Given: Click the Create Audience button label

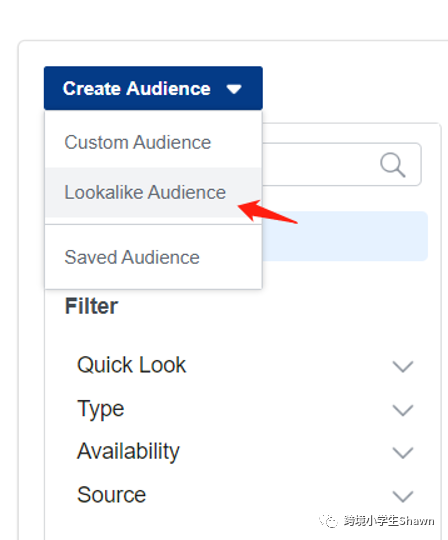Looking at the screenshot, I should click(x=136, y=89).
